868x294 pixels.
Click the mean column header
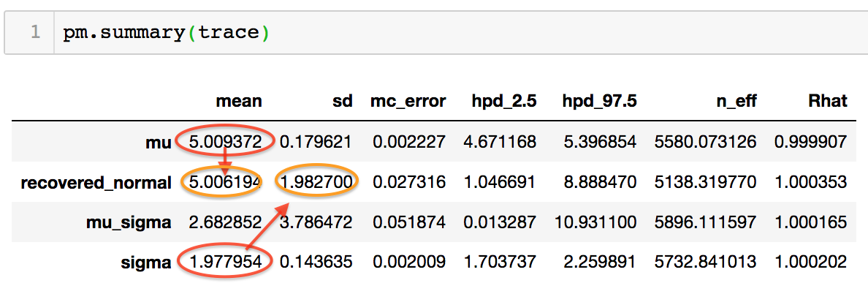click(x=238, y=102)
